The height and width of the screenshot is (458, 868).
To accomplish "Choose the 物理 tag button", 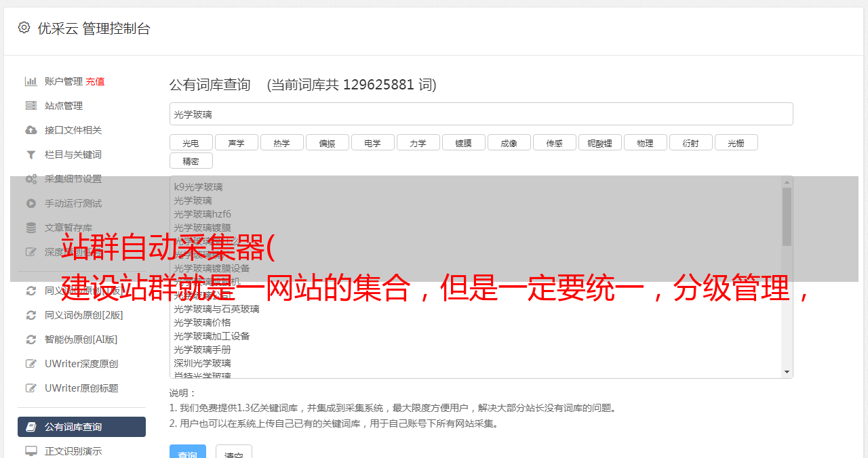I will click(x=645, y=142).
